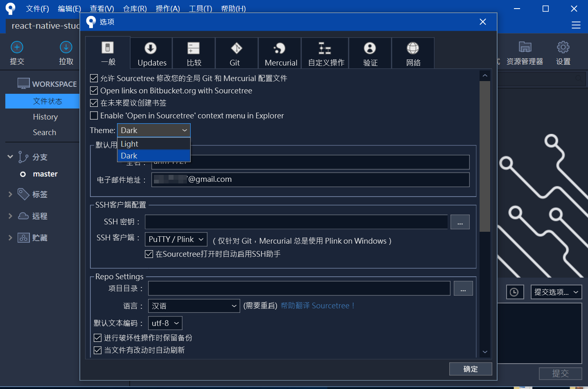Open the SSH 客户端 PuTTY / Plink dropdown
The image size is (588, 389).
point(176,239)
